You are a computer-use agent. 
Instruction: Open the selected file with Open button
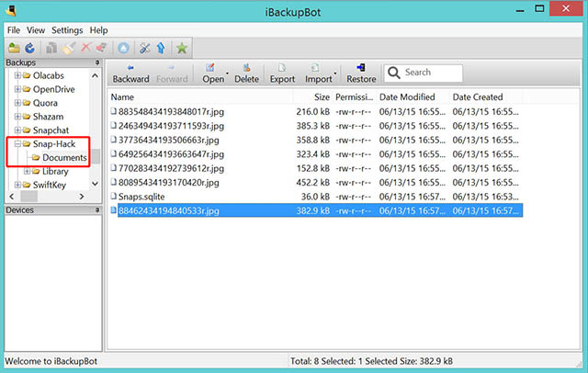[212, 73]
